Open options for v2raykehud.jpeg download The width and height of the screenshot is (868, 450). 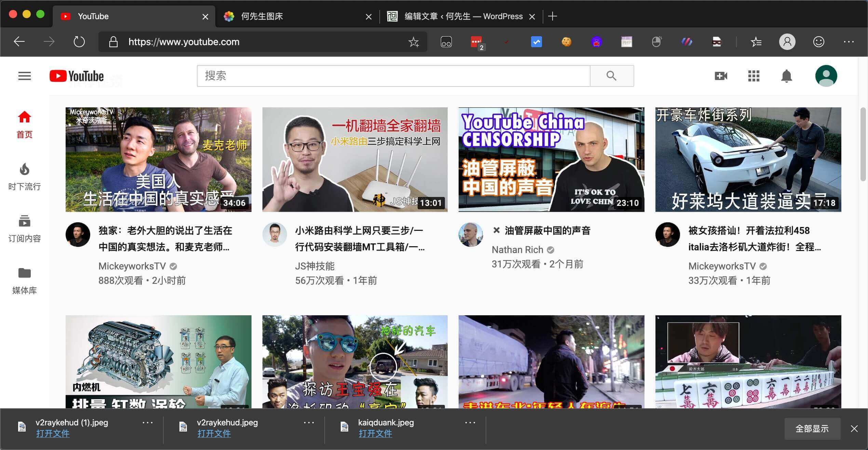(309, 423)
